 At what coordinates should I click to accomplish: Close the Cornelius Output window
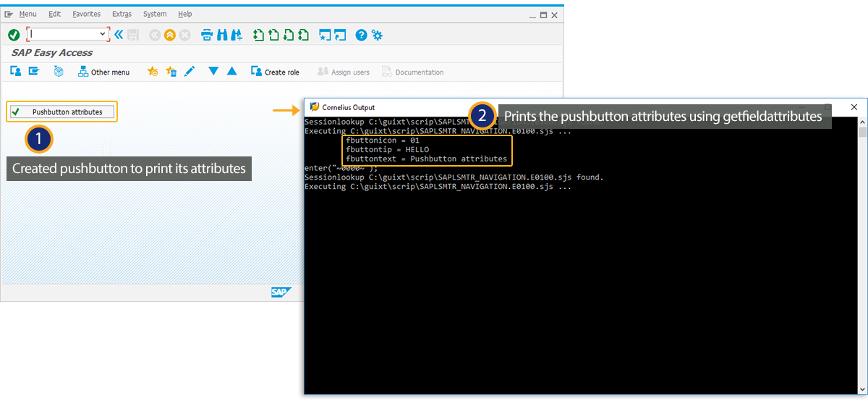click(854, 107)
